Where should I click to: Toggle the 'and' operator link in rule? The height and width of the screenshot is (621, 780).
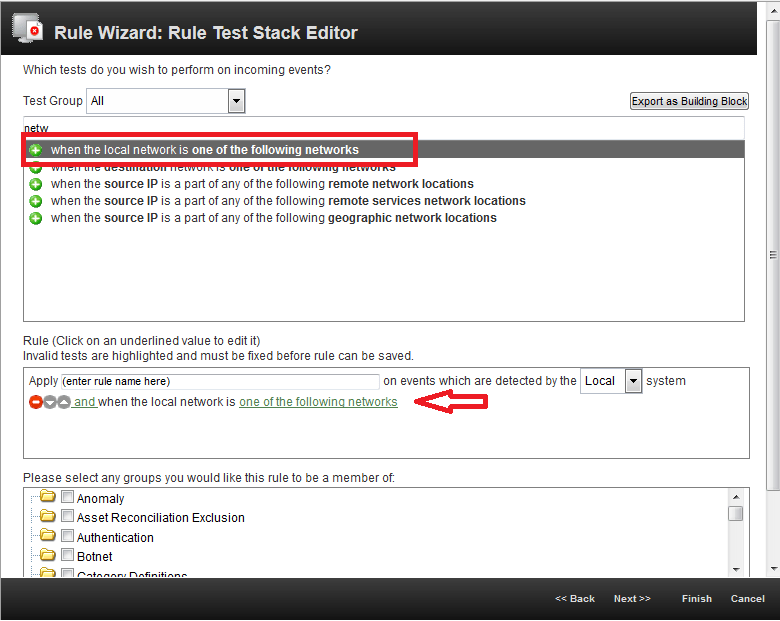(x=84, y=402)
